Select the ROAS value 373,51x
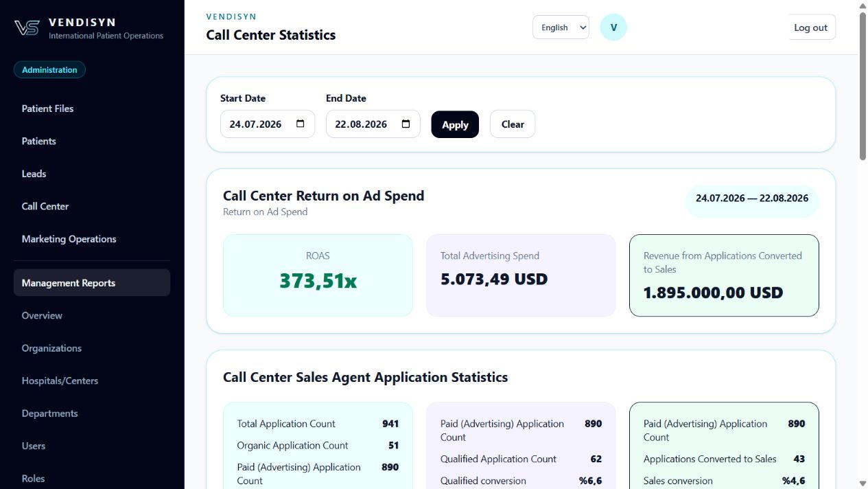 click(318, 280)
